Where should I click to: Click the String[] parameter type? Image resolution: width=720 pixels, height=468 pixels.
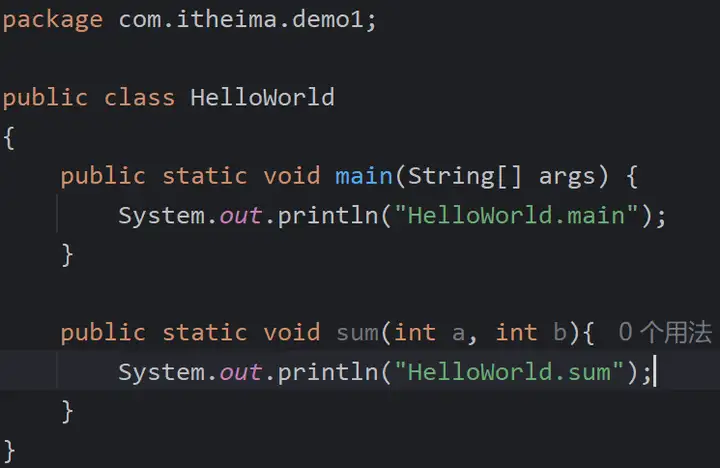(x=465, y=177)
